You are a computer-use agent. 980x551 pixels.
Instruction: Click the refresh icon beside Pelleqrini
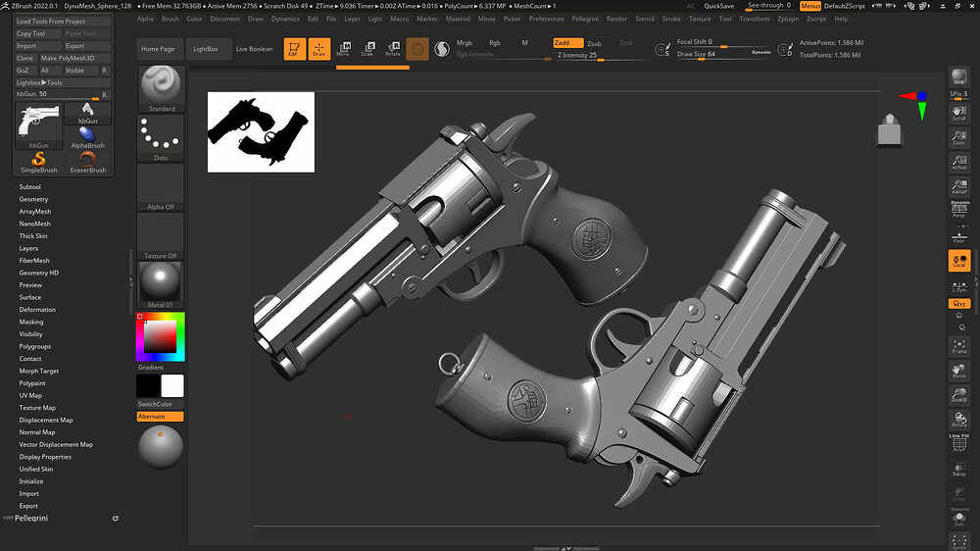tap(115, 519)
